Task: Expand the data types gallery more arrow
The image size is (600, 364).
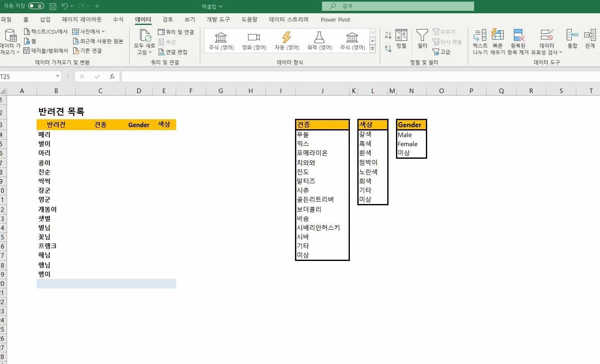Action: click(372, 49)
